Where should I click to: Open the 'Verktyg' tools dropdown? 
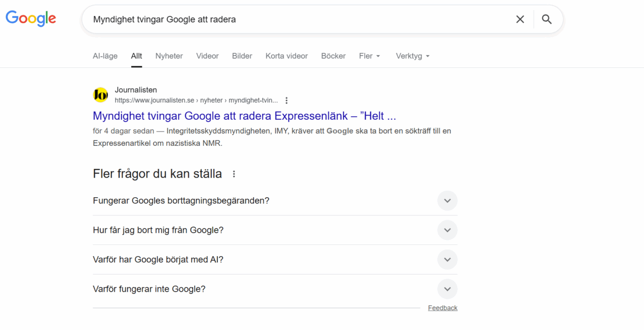point(413,56)
